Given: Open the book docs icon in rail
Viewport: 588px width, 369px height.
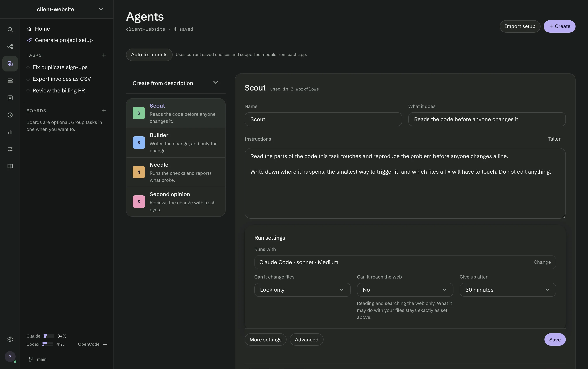Looking at the screenshot, I should (10, 166).
